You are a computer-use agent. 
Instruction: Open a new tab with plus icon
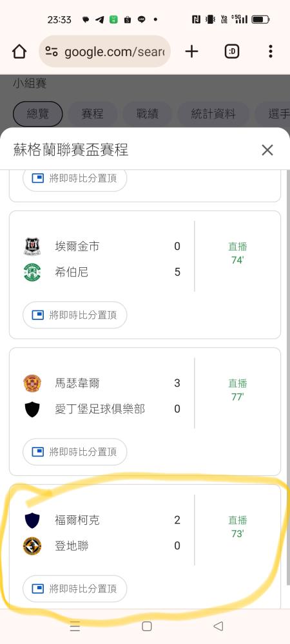[x=191, y=52]
